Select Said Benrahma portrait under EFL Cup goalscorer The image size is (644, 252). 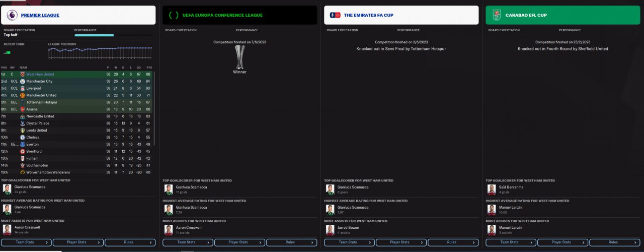tap(492, 189)
